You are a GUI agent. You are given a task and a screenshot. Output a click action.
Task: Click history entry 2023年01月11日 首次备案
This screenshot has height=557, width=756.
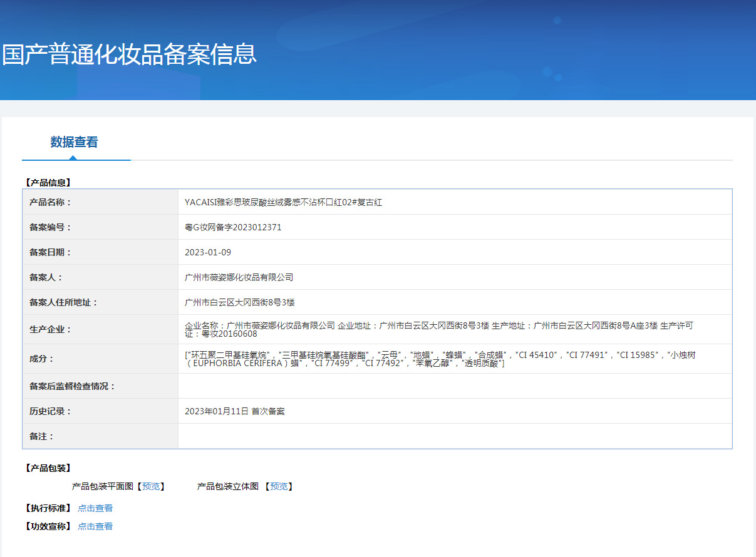[x=235, y=411]
